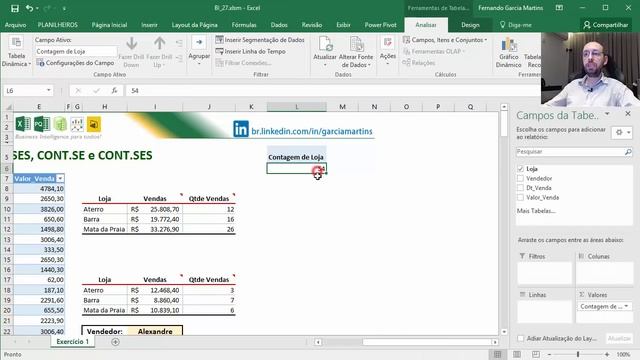Click the formula bar showing 54
The width and height of the screenshot is (640, 360).
(x=333, y=91)
